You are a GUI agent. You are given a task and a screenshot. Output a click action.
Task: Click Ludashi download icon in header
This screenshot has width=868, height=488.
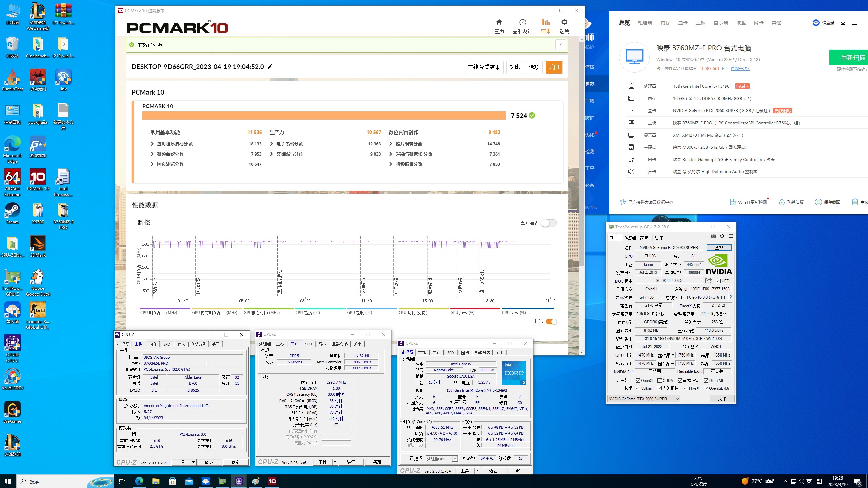pos(843,23)
